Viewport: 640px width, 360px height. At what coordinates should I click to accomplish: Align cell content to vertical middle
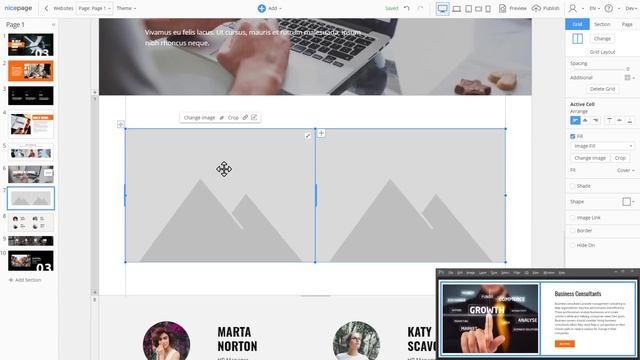620,120
